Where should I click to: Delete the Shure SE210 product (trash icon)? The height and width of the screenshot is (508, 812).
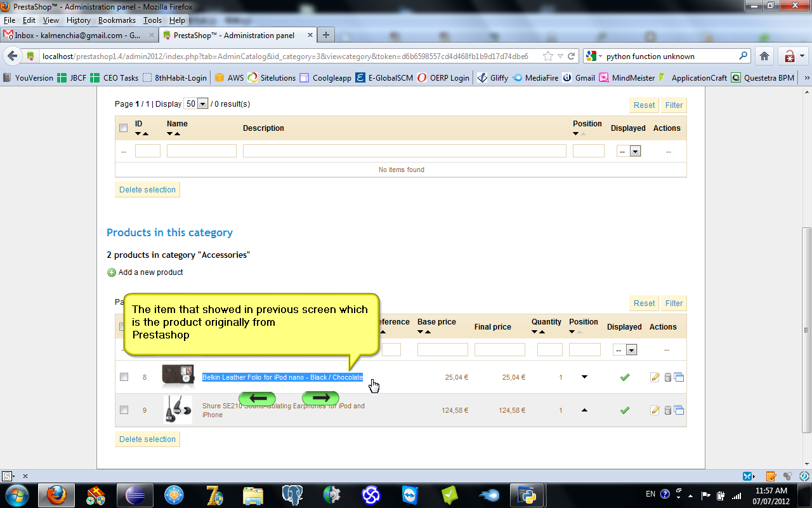point(667,410)
